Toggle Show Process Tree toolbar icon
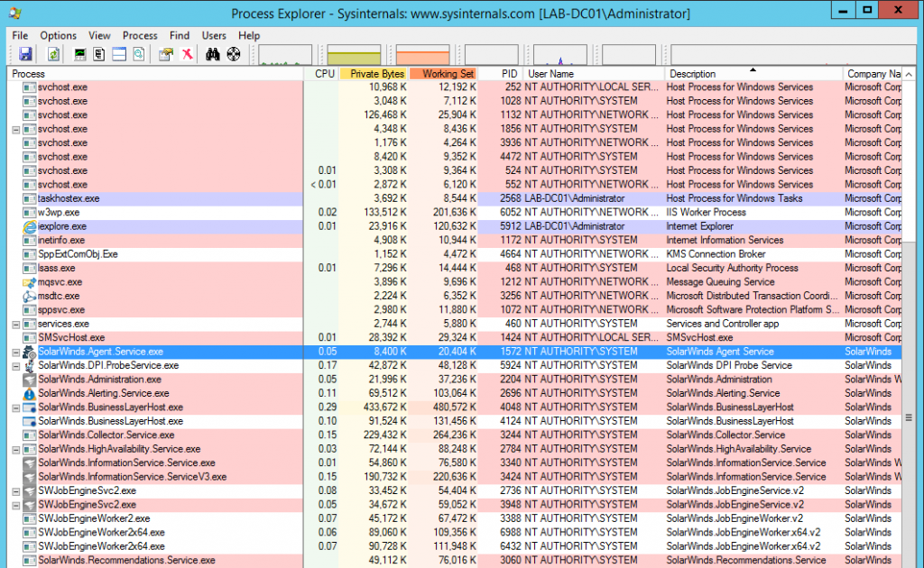 point(99,54)
